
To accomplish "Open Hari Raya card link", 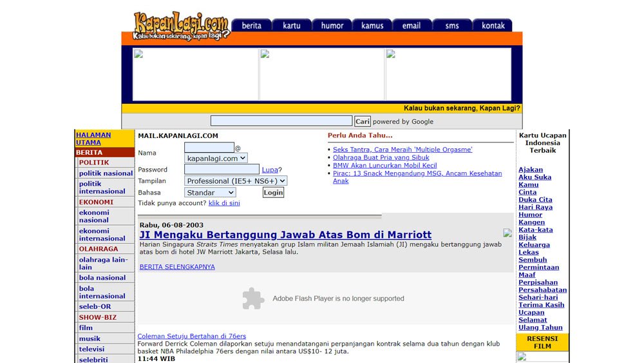I will pos(536,207).
